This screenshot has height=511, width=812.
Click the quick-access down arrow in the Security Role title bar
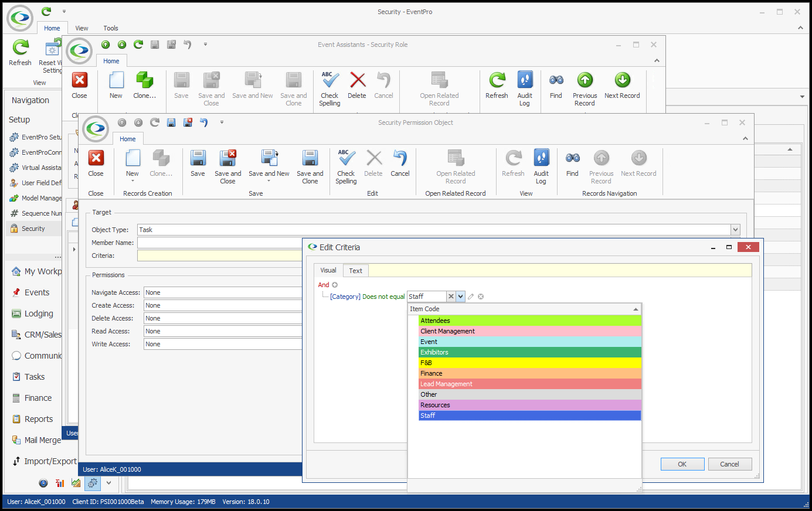(x=122, y=45)
